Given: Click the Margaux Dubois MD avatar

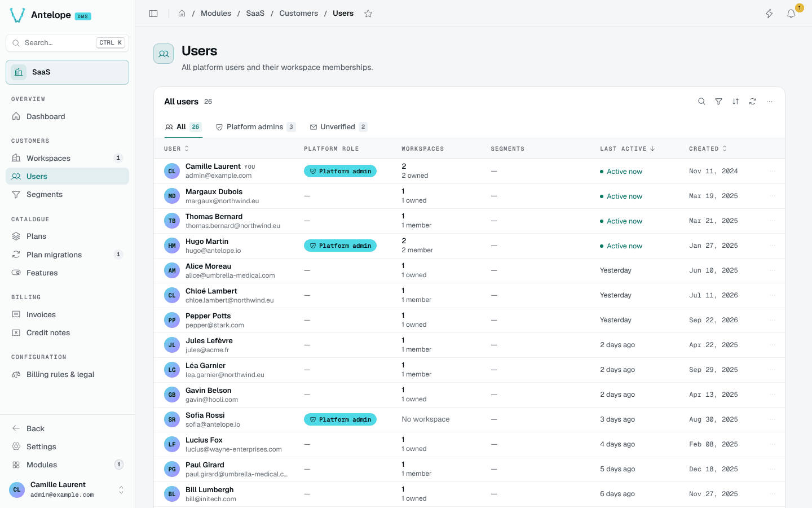Looking at the screenshot, I should 172,196.
